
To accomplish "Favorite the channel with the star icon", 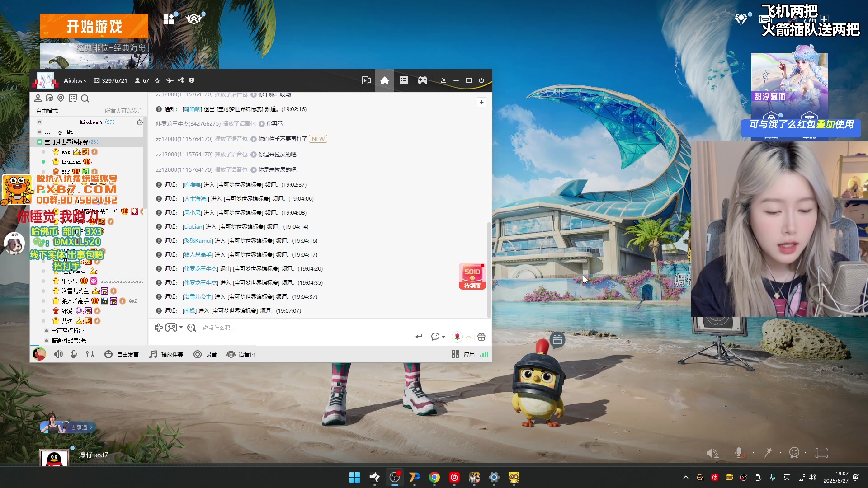I will pos(157,80).
